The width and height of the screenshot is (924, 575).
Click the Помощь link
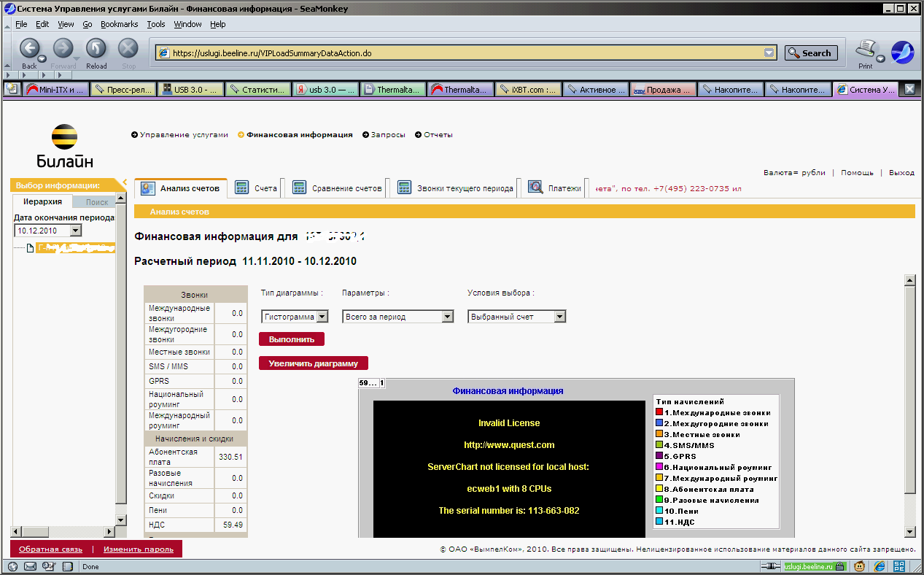[x=857, y=173]
